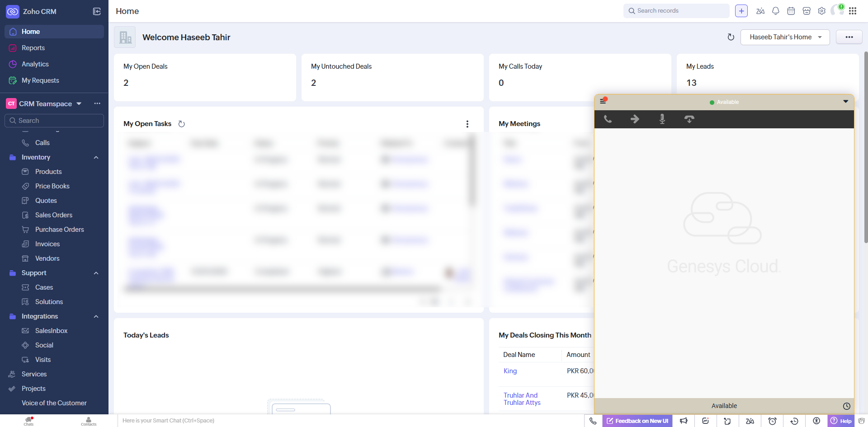Viewport: 868px width, 427px height.
Task: Open the setup gear icon
Action: click(x=821, y=11)
